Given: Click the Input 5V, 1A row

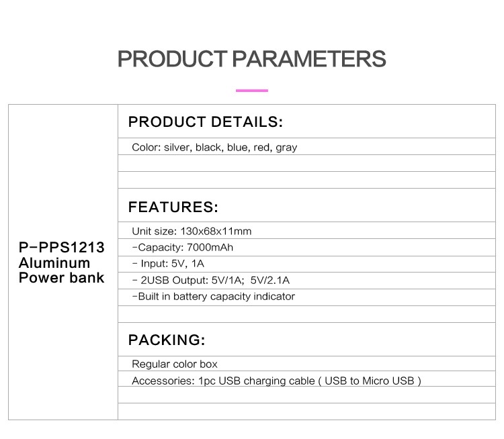Looking at the screenshot, I should coord(306,264).
